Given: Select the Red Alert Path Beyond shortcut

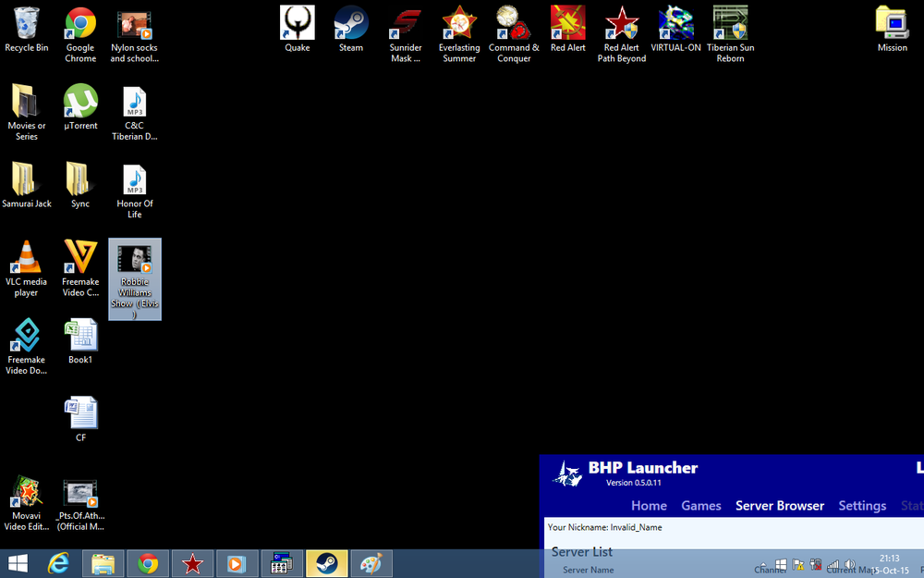Looking at the screenshot, I should 622,35.
